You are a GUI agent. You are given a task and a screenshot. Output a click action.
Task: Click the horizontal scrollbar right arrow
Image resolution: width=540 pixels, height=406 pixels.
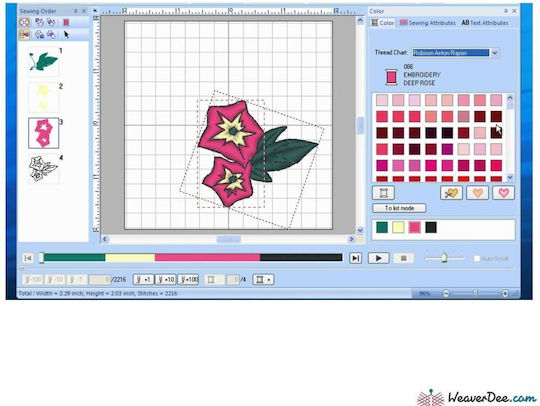point(351,239)
